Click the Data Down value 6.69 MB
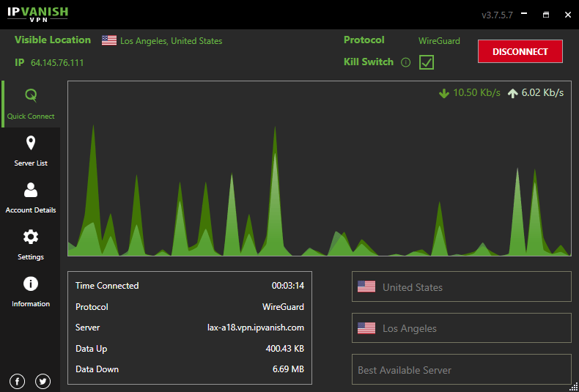Image resolution: width=579 pixels, height=392 pixels. [x=287, y=369]
